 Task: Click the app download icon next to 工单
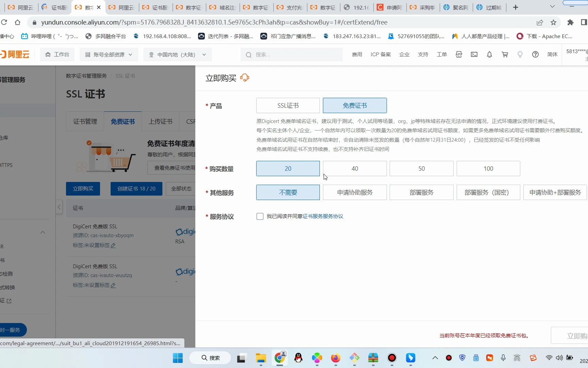pos(459,55)
